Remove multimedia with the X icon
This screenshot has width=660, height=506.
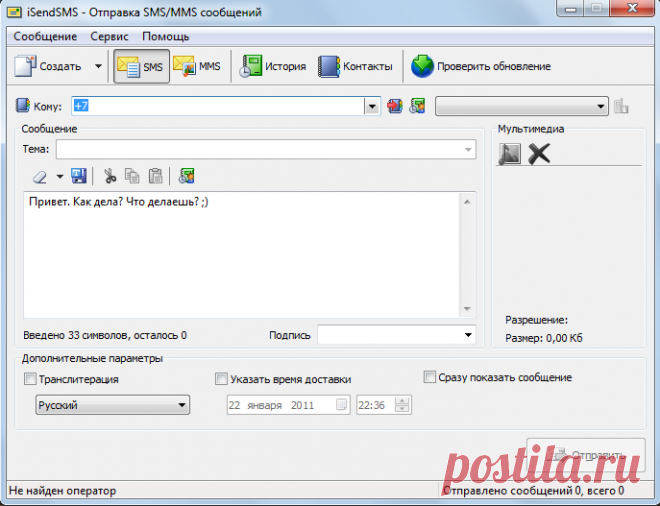point(539,153)
